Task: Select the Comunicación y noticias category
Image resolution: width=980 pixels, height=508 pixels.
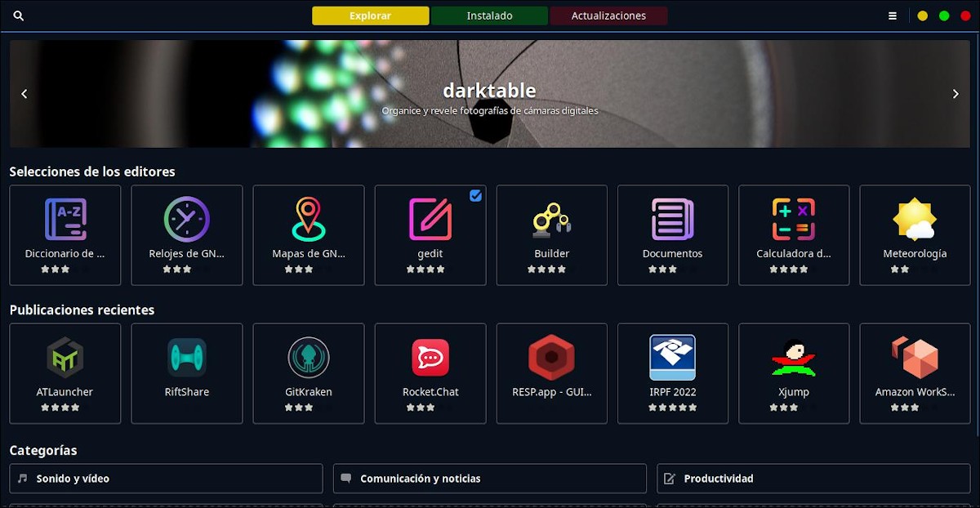Action: click(x=490, y=479)
